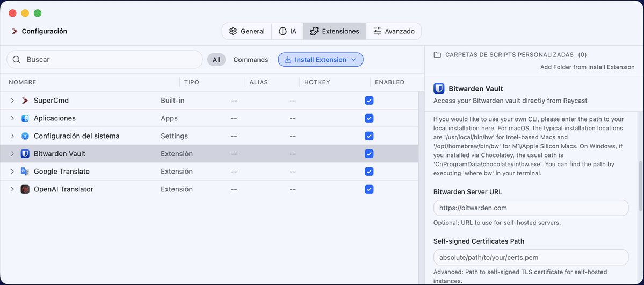Switch to the General tab
The height and width of the screenshot is (285, 644).
click(x=247, y=31)
